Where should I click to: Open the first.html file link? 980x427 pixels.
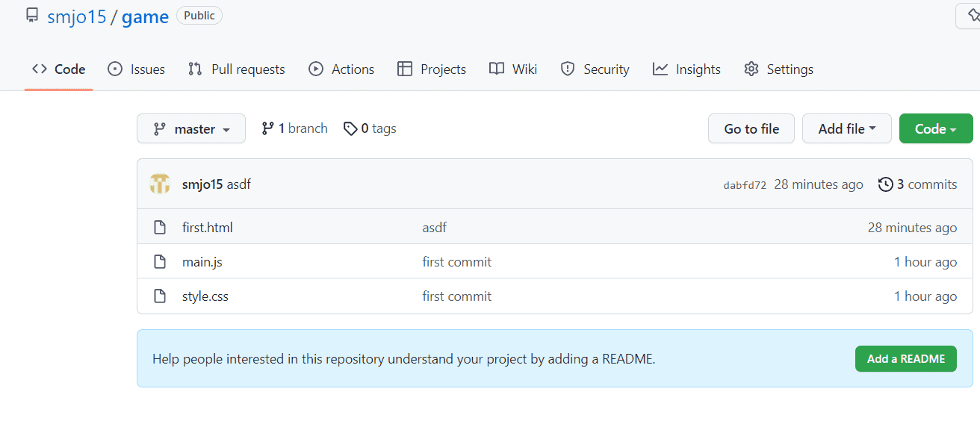tap(208, 228)
